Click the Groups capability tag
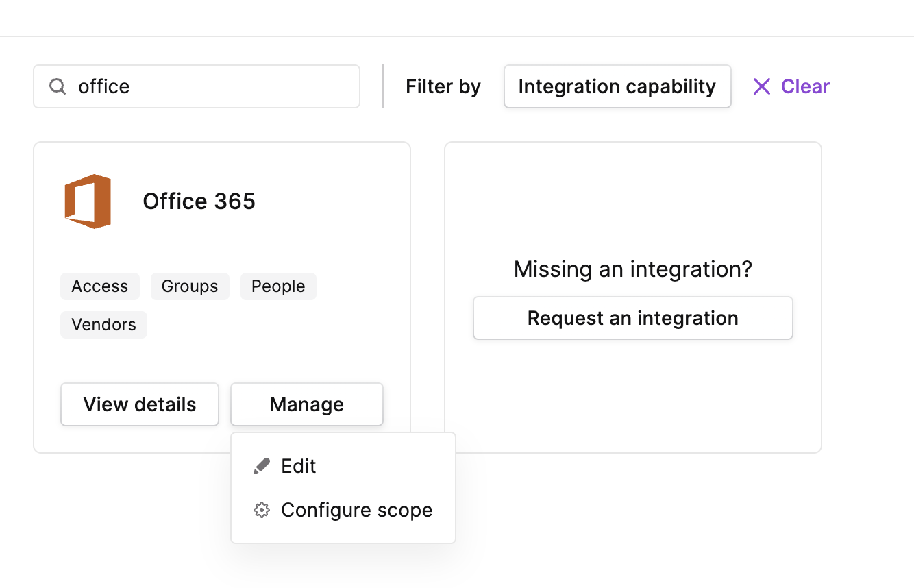Viewport: 914px width, 588px height. point(190,286)
